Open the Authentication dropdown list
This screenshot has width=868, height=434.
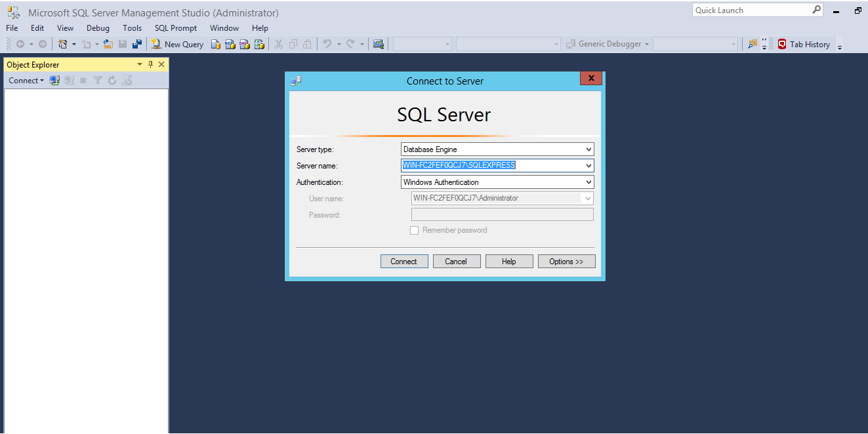tap(588, 182)
